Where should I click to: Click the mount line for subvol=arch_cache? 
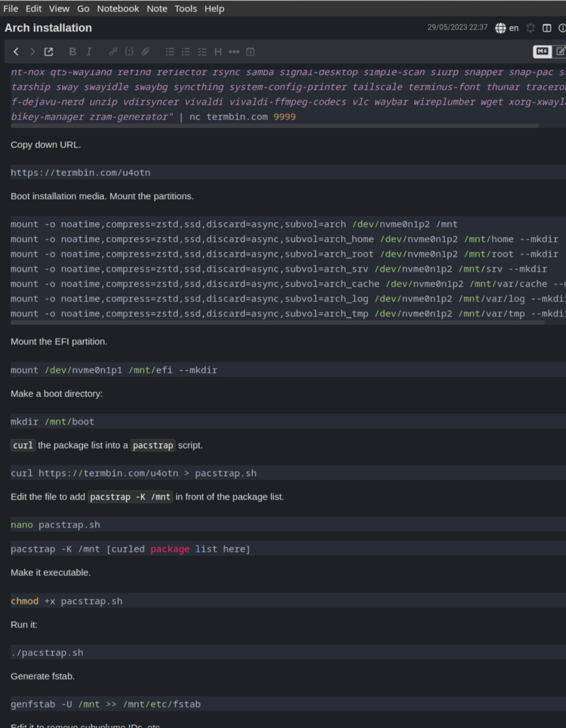point(288,285)
